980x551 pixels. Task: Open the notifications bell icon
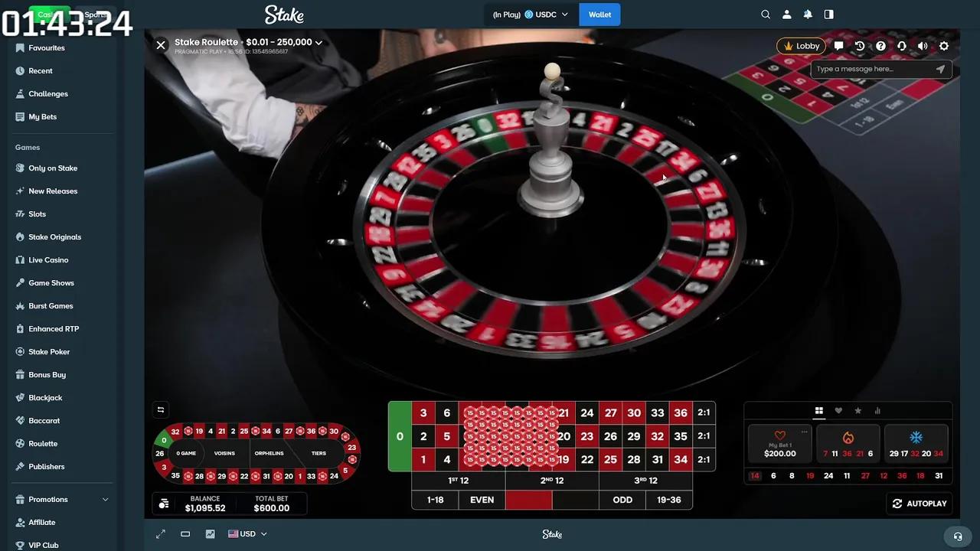[808, 15]
